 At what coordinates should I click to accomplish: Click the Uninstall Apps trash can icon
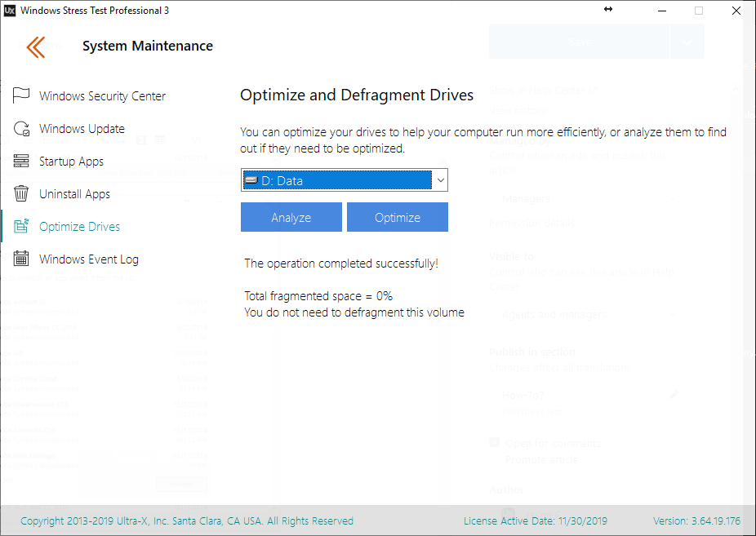[x=22, y=194]
